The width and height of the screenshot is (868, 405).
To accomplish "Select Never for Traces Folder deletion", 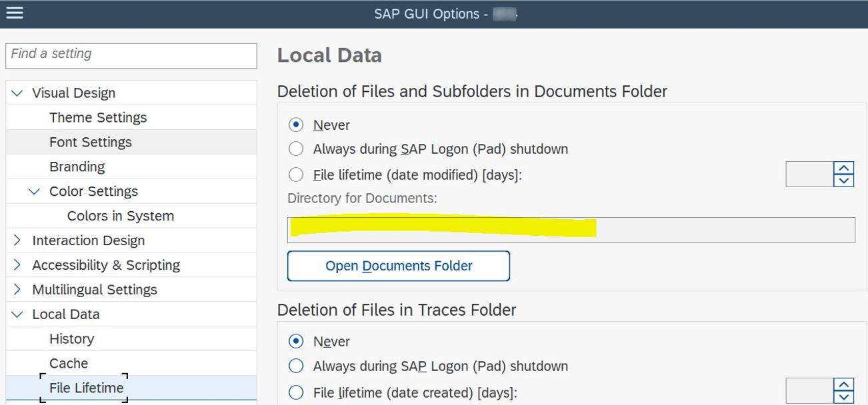I will pyautogui.click(x=296, y=342).
